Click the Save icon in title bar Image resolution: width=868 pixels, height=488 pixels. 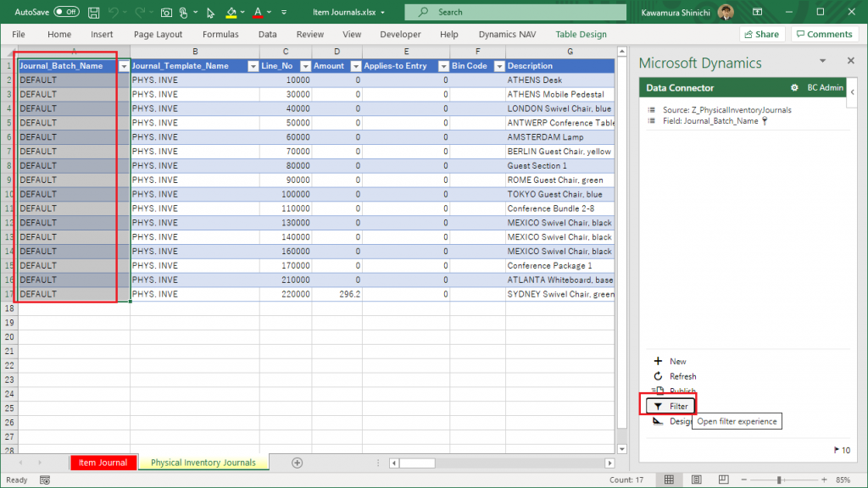point(93,12)
